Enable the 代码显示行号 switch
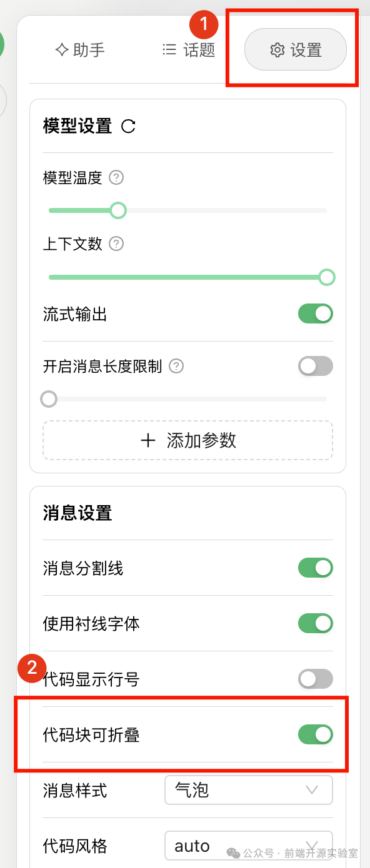The image size is (370, 868). pyautogui.click(x=316, y=679)
